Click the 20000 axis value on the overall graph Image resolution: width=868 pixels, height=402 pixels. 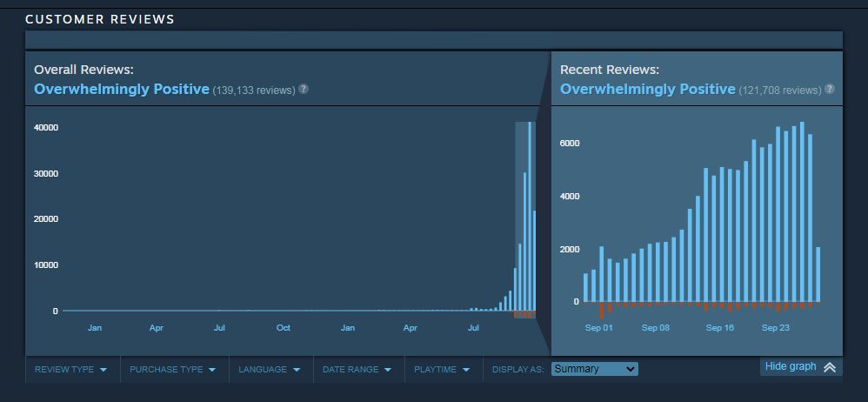tap(46, 218)
